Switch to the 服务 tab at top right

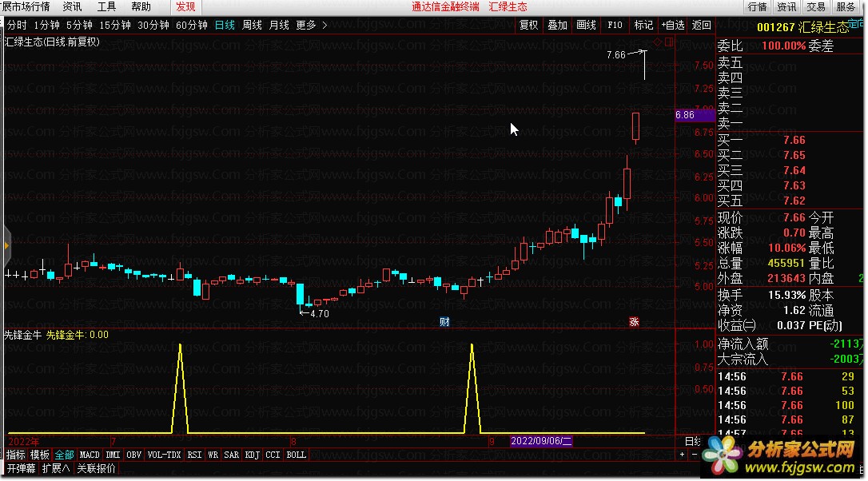(x=846, y=6)
